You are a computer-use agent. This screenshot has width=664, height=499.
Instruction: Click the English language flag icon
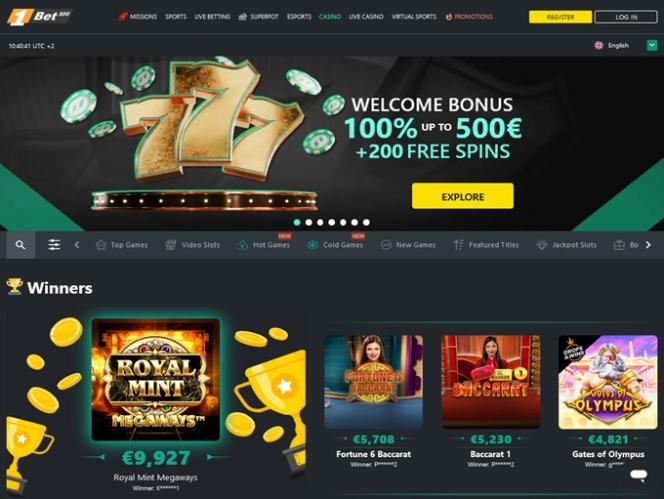(x=599, y=45)
